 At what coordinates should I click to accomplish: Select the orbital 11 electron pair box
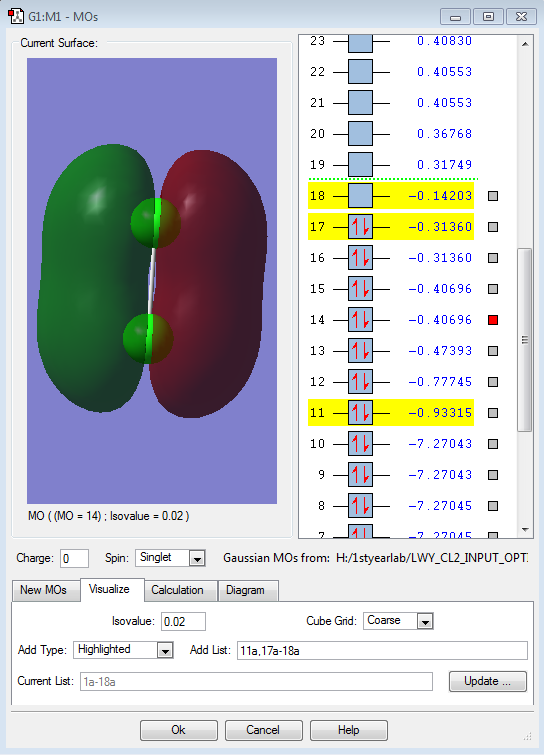click(x=360, y=413)
